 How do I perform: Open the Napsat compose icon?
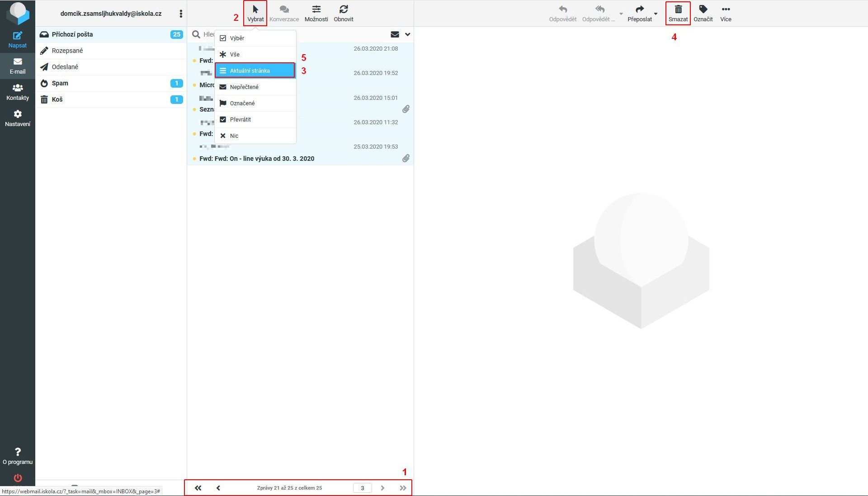[17, 39]
